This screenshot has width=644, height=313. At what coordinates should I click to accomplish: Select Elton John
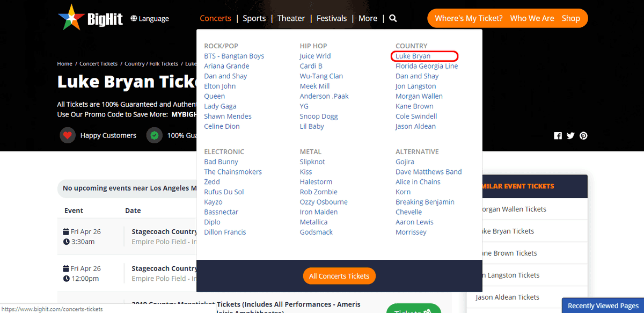coord(219,86)
